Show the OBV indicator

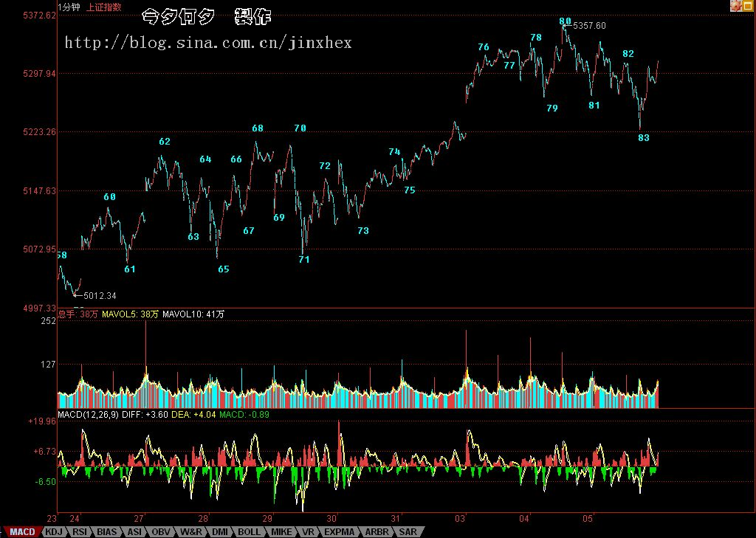160,531
